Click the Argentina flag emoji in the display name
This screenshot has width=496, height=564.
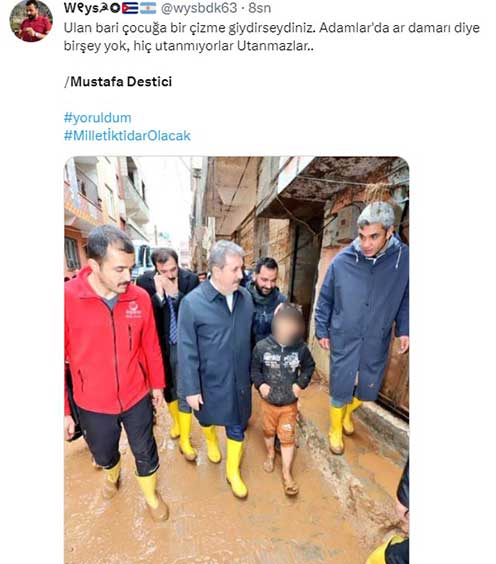point(148,8)
